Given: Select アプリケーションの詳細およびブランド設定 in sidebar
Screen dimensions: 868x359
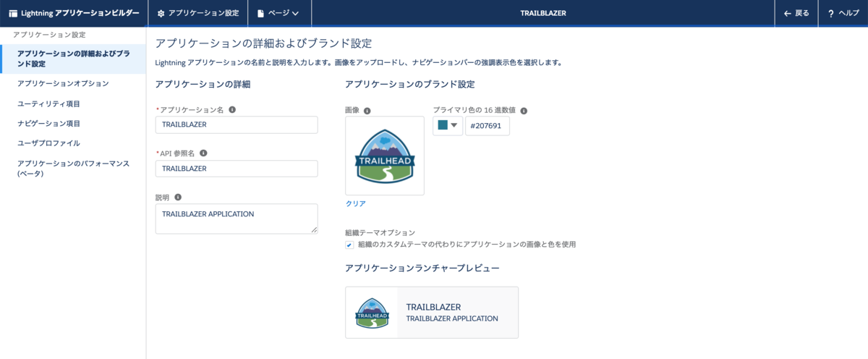Looking at the screenshot, I should point(73,59).
